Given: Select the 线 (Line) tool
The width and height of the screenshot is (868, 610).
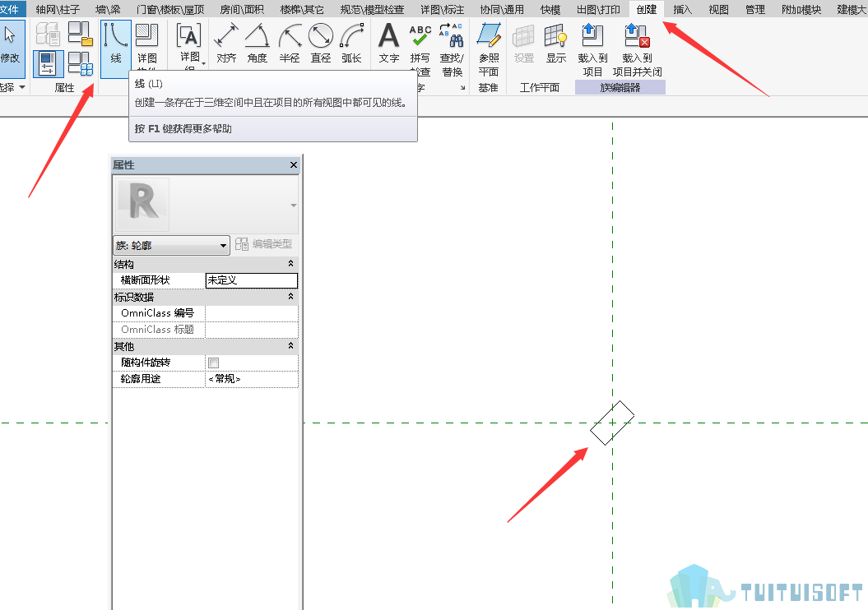Looking at the screenshot, I should 116,49.
